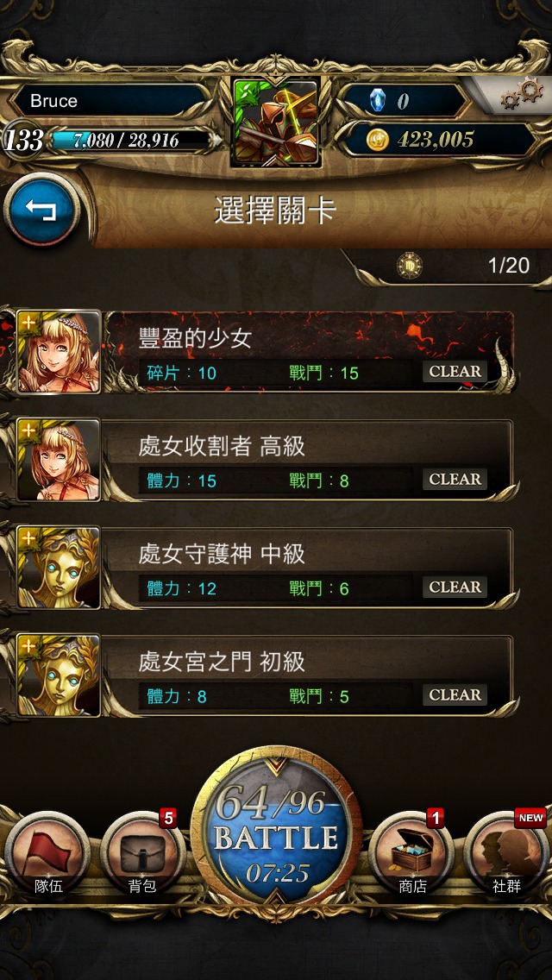Screen dimensions: 552x980
Task: Tap the Virgo zodiac medal icon
Action: coord(410,266)
